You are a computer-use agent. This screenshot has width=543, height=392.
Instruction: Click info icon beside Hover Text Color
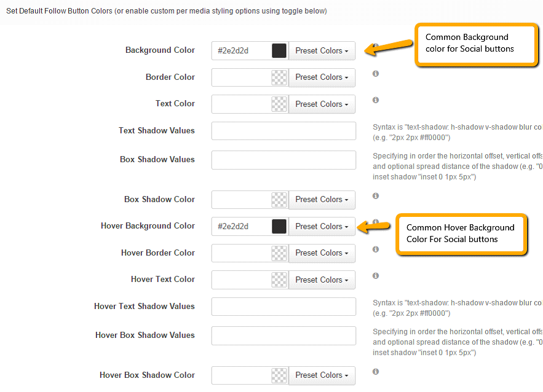[x=375, y=276]
